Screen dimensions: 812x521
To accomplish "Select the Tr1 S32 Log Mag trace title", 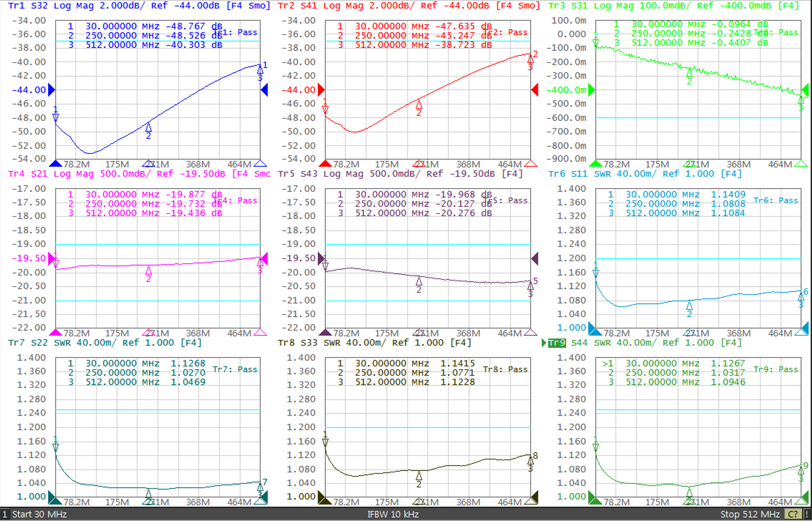I will [139, 5].
